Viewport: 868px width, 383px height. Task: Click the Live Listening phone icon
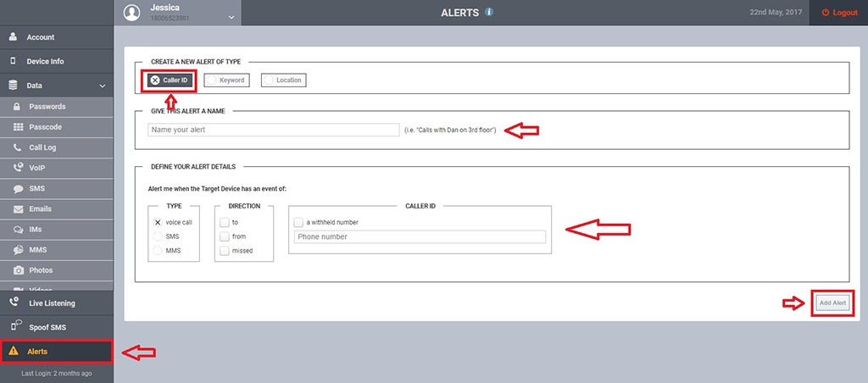tap(14, 303)
